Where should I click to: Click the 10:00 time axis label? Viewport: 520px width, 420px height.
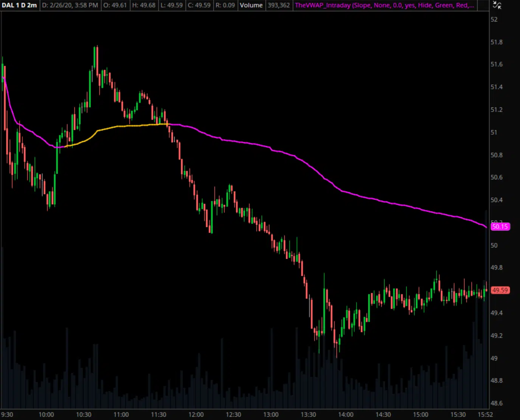point(46,414)
